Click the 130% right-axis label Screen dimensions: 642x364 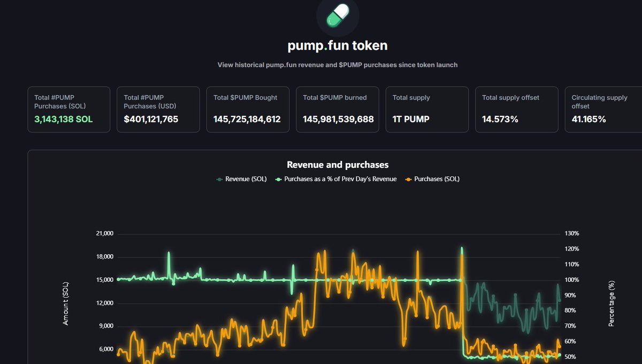572,234
